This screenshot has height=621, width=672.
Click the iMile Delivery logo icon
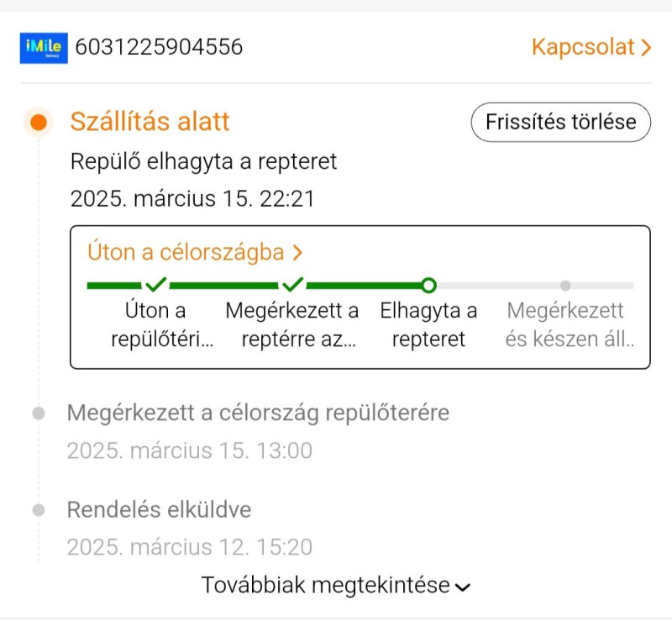[43, 47]
